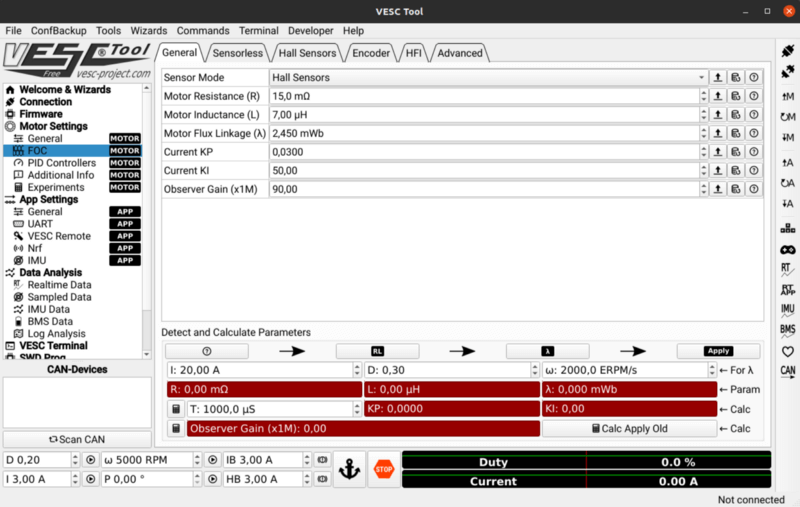
Task: Click the play button next to D 0,20
Action: pyautogui.click(x=90, y=460)
